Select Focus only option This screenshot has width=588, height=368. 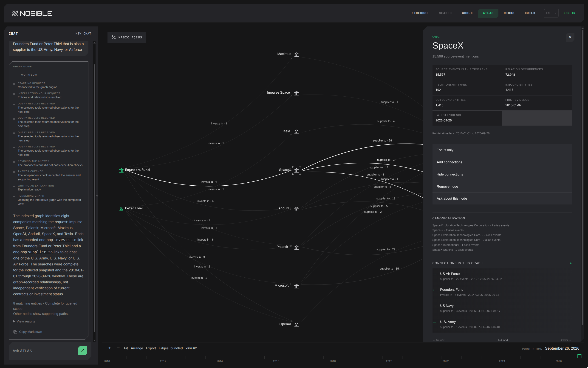tap(502, 150)
